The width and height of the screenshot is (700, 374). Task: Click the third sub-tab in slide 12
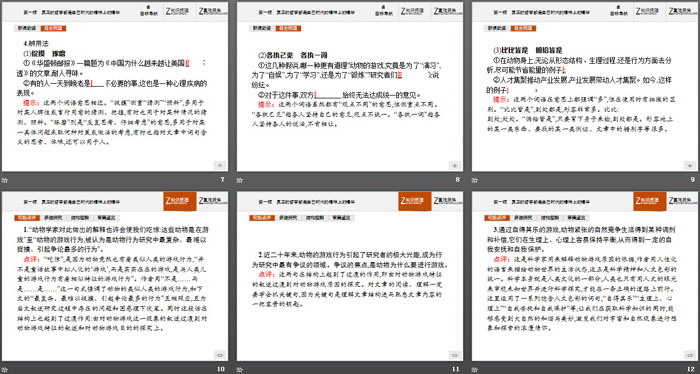[550, 218]
